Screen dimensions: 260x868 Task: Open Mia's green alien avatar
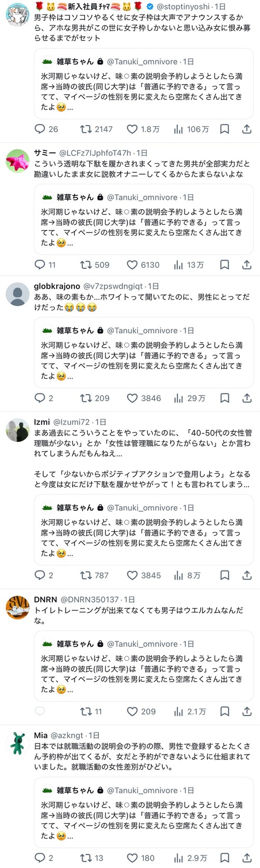point(17,743)
